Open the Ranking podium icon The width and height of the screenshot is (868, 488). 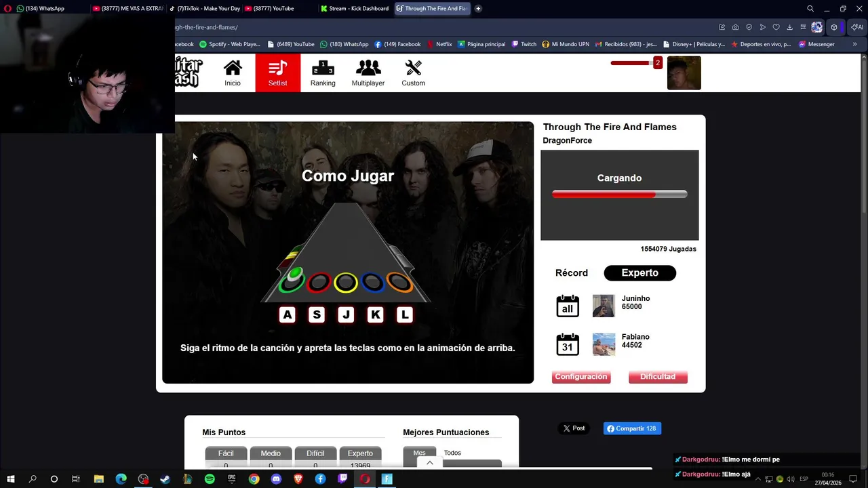[323, 73]
